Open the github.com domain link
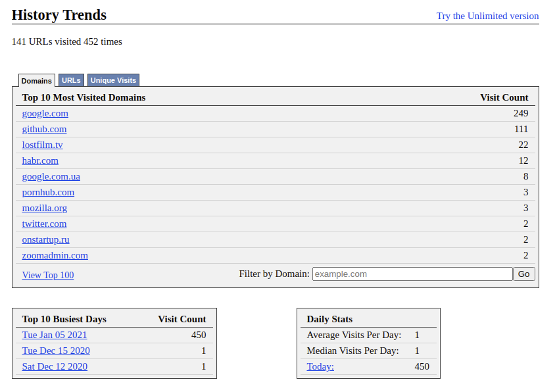This screenshot has width=557, height=392. point(44,129)
